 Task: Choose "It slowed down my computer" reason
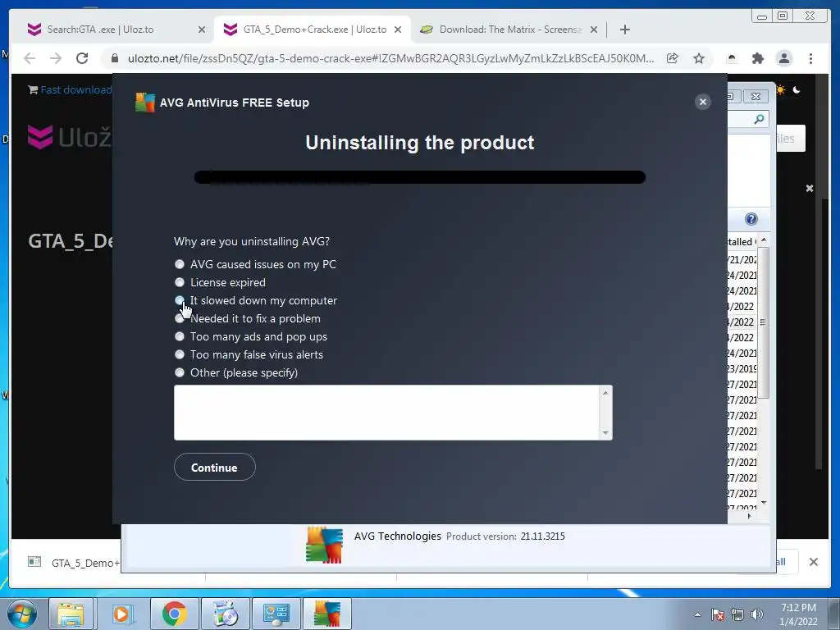click(180, 300)
